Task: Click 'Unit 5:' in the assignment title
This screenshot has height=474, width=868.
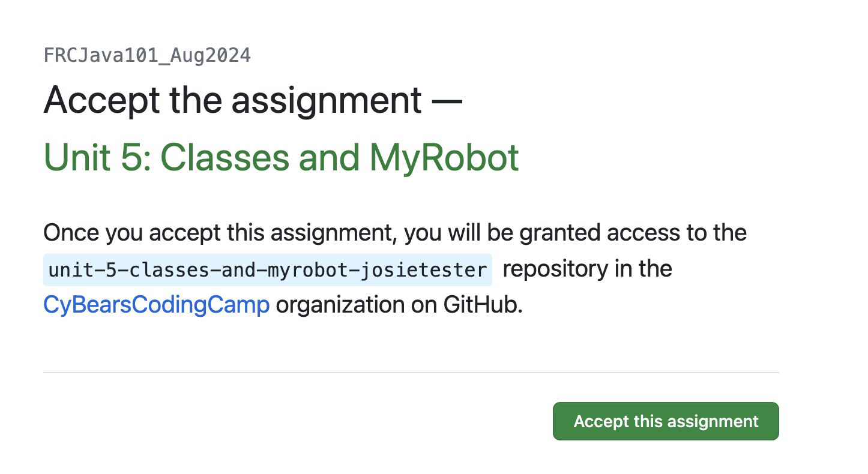Action: pos(96,157)
